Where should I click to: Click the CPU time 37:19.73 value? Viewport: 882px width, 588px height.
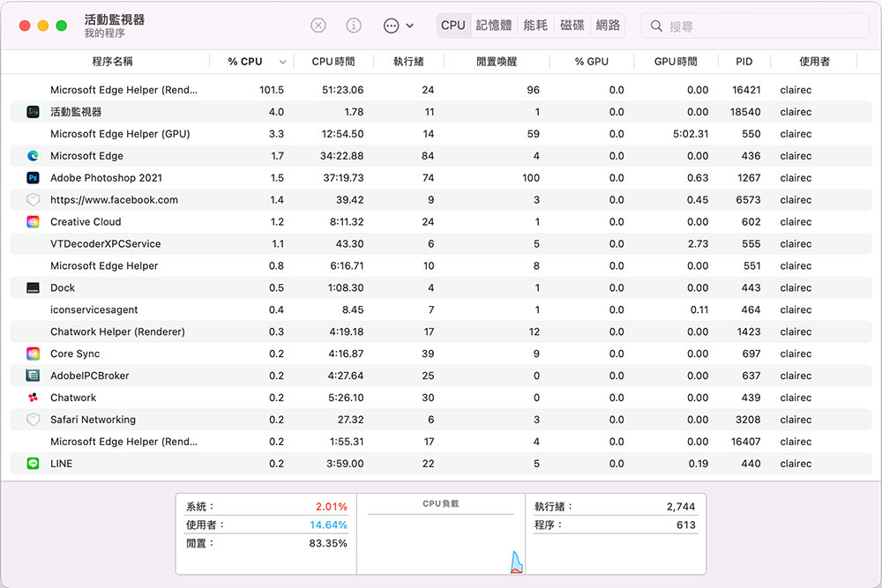(343, 178)
